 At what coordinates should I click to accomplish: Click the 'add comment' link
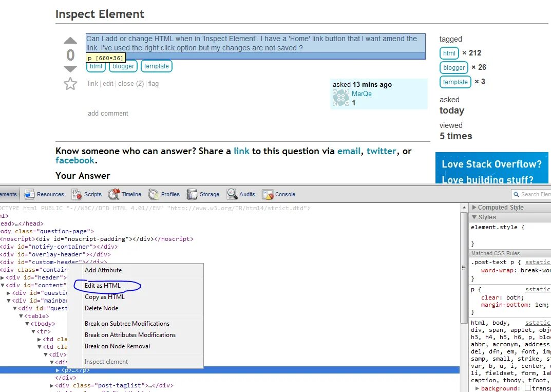click(108, 113)
